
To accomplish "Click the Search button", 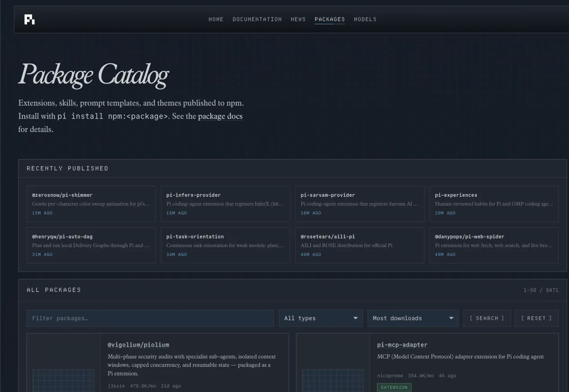I will pyautogui.click(x=487, y=318).
